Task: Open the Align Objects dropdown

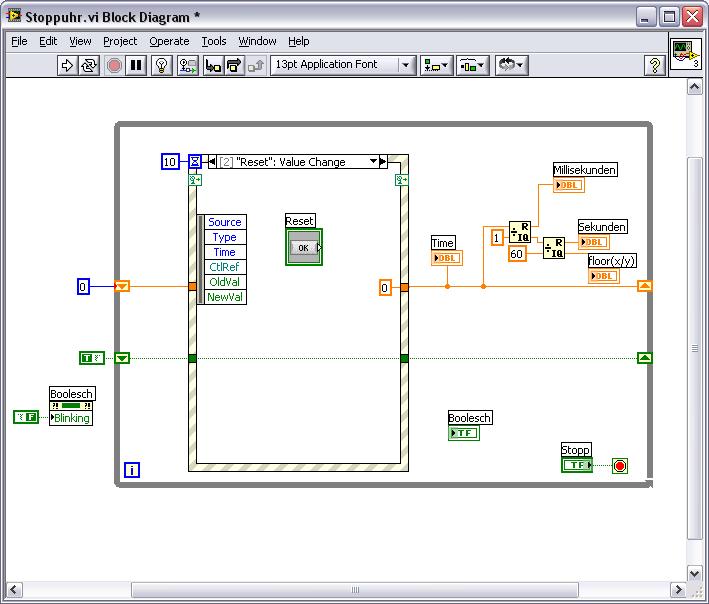Action: [x=437, y=65]
